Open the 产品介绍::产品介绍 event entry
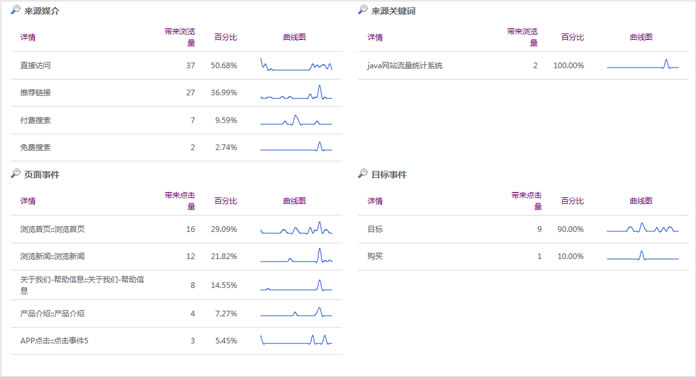Screen dimensions: 696x377 (52, 314)
